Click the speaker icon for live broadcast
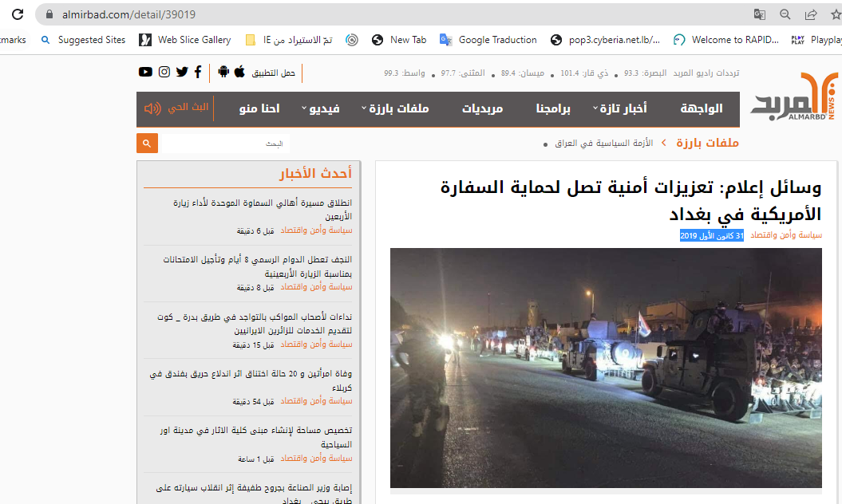 152,108
